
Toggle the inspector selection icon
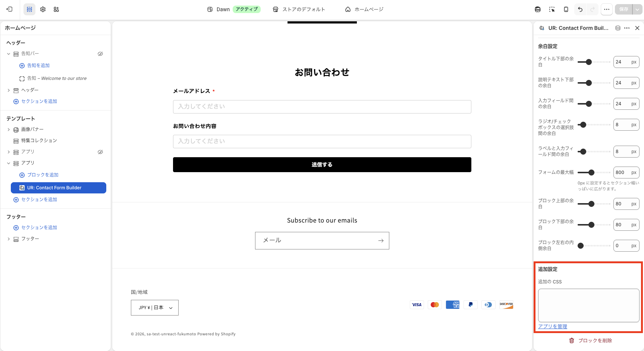[552, 9]
